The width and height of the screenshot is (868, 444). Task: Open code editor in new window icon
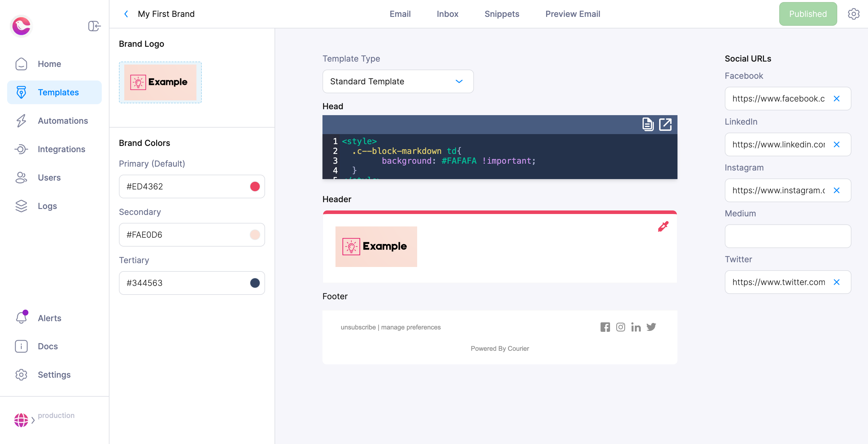665,124
